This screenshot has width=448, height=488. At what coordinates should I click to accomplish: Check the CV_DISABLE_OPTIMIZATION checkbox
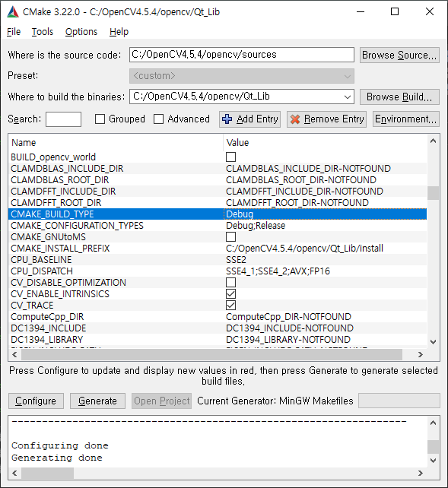click(x=230, y=282)
